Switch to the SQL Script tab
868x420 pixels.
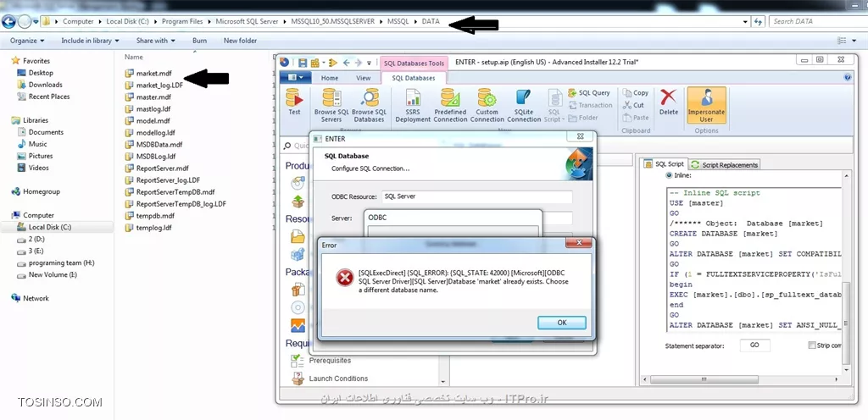(665, 164)
